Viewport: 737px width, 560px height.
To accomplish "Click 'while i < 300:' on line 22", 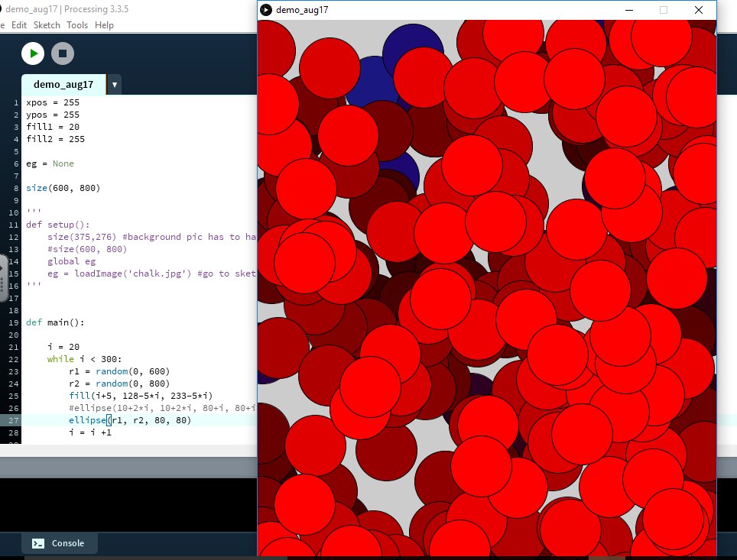I will click(84, 359).
